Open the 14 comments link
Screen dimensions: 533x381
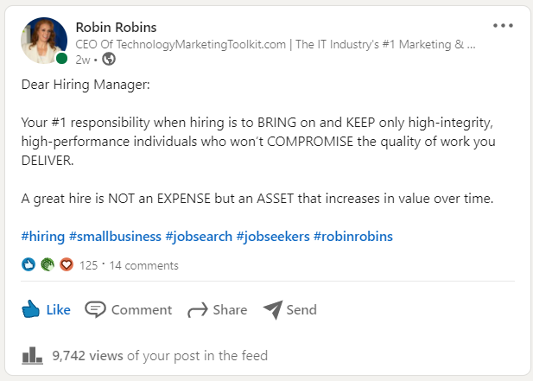coord(144,265)
